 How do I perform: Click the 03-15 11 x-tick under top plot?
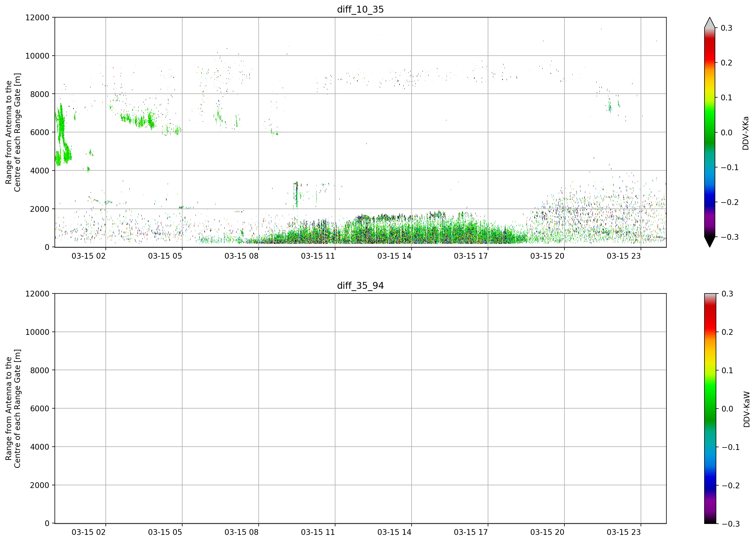318,256
